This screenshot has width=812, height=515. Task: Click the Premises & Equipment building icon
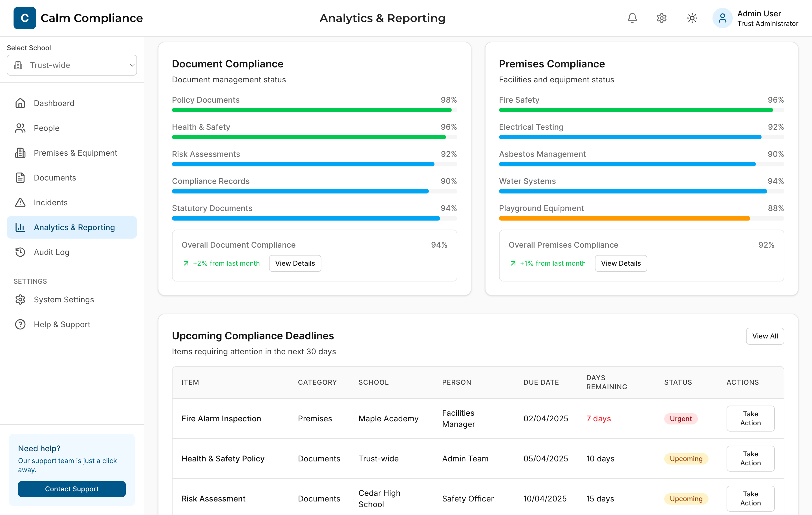click(20, 153)
